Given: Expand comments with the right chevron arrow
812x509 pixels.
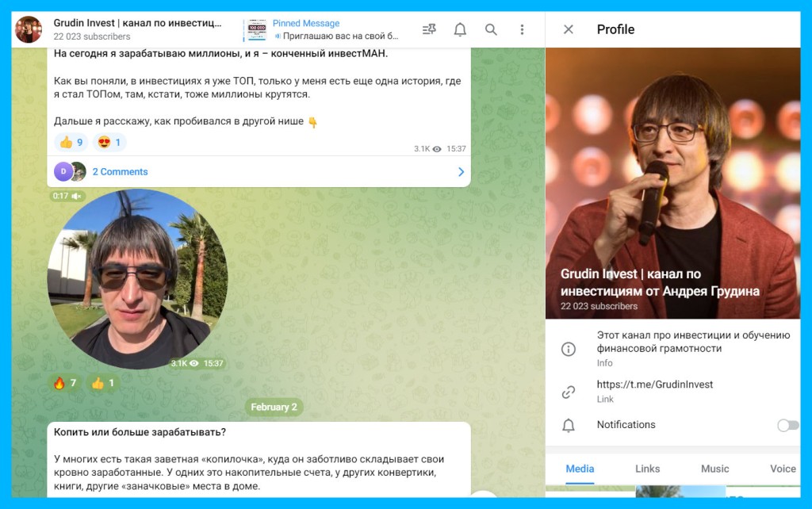Looking at the screenshot, I should click(x=461, y=172).
